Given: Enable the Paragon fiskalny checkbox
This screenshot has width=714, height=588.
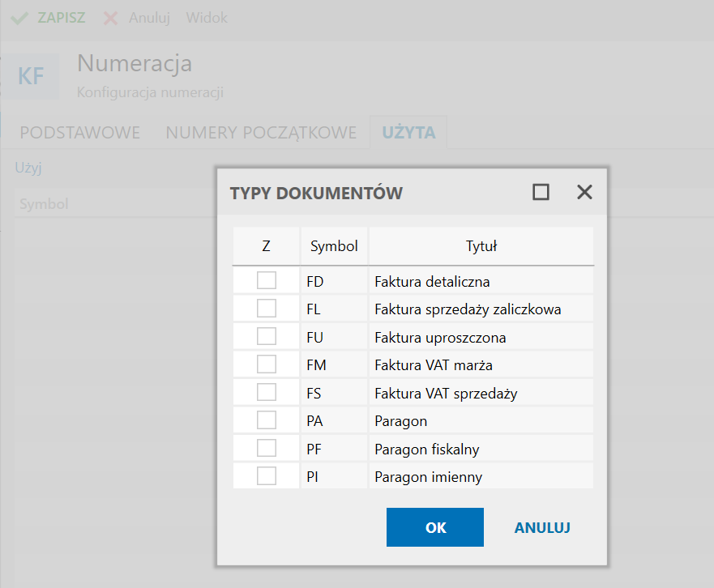Looking at the screenshot, I should click(267, 448).
